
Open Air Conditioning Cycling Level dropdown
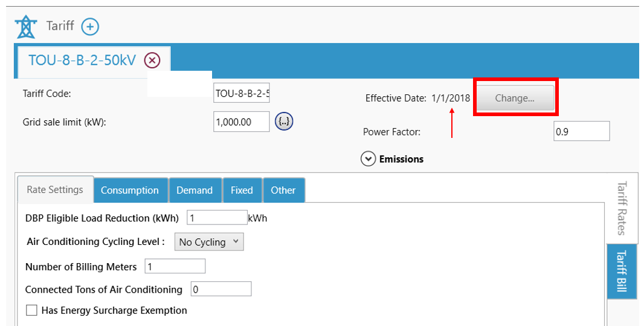(x=209, y=242)
